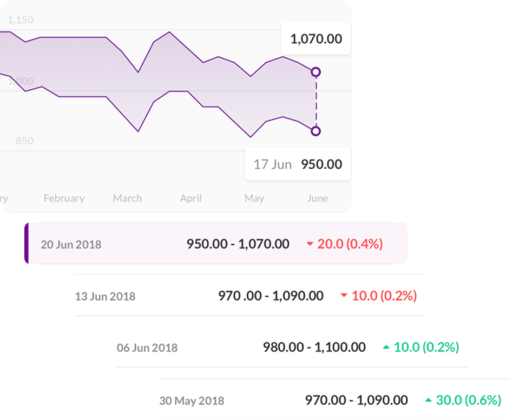
Task: Open the 30 May 2018 entry
Action: [334, 400]
